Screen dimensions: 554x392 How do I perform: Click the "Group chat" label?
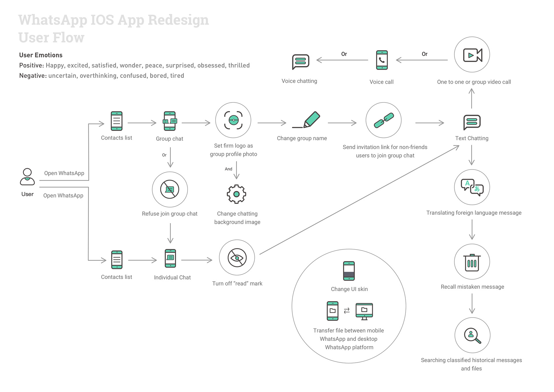click(169, 139)
